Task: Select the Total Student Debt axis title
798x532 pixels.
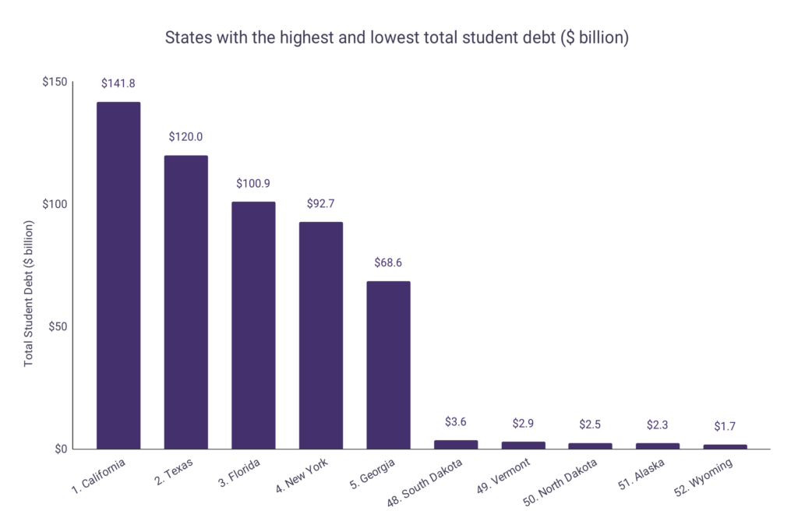Action: coord(29,294)
